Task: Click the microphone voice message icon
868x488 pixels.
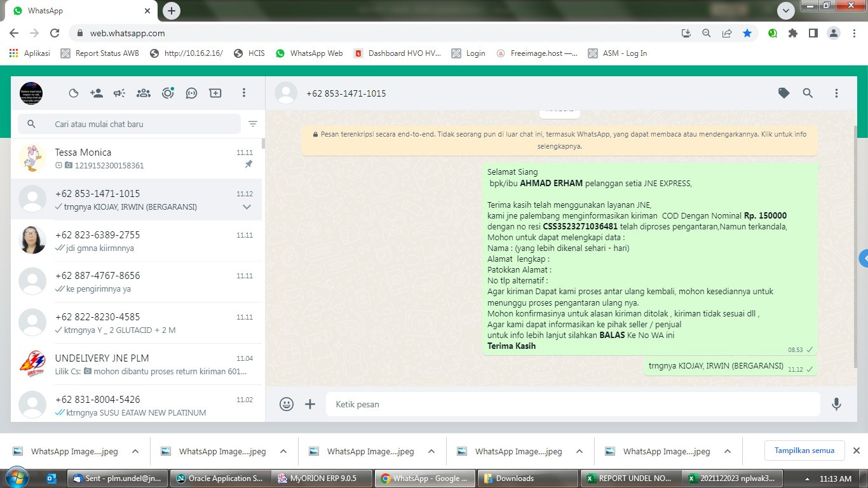Action: (836, 404)
